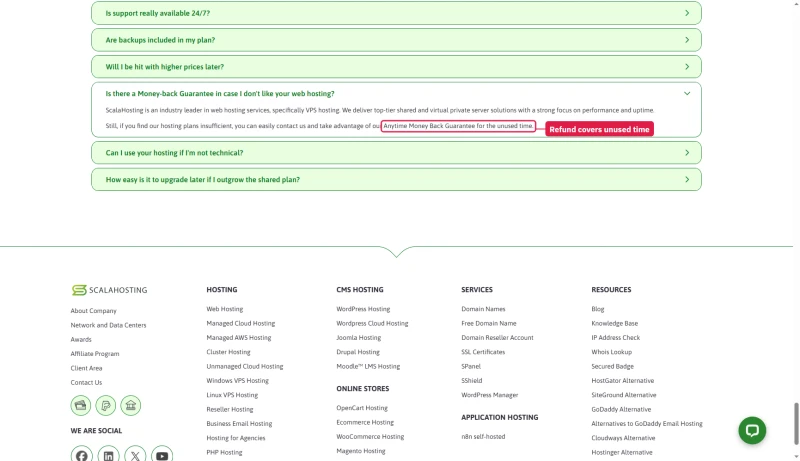Open Cluster Hosting link
800x461 pixels.
228,352
